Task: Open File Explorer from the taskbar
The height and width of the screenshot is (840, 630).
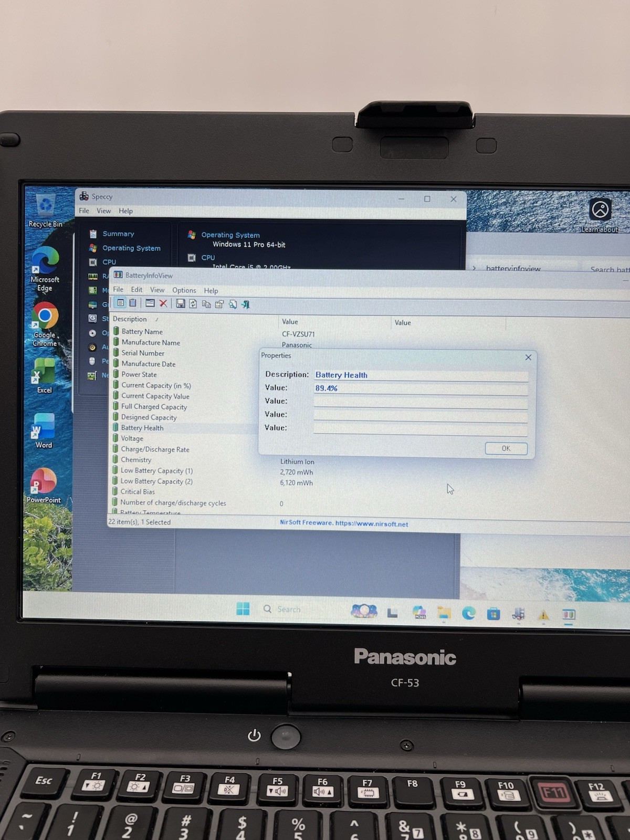Action: 444,613
